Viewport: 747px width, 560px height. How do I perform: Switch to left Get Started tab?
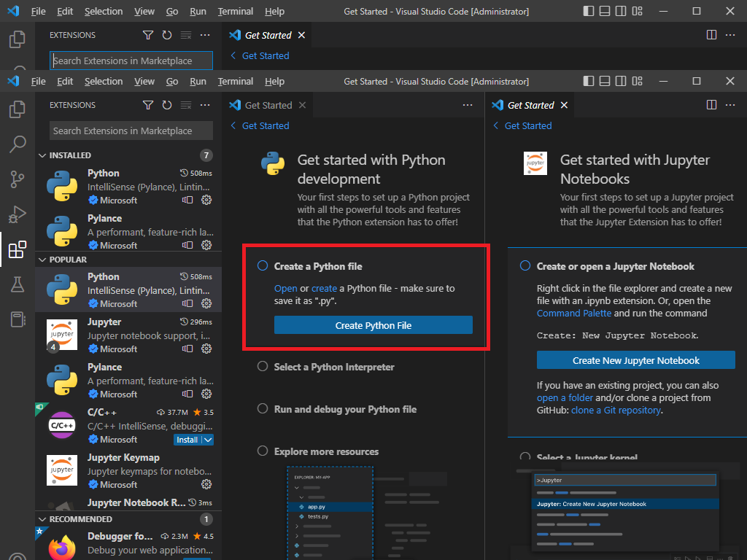click(268, 105)
